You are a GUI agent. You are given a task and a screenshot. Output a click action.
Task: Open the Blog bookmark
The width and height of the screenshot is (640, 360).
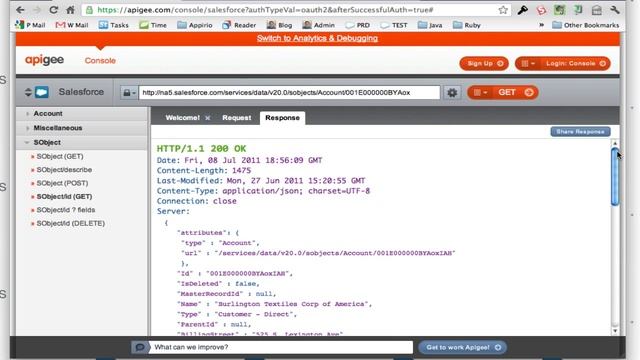279,25
